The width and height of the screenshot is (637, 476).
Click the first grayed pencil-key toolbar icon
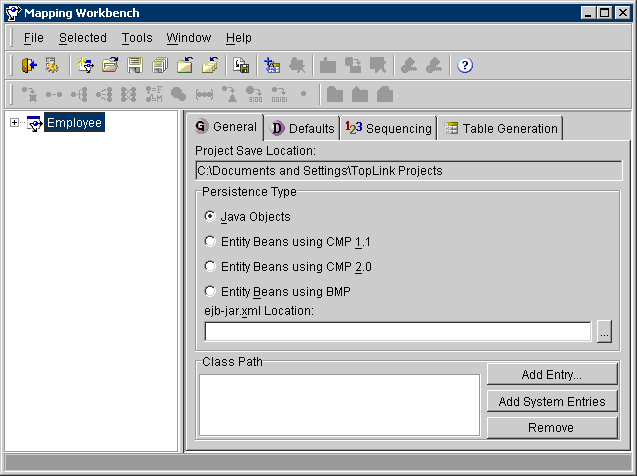coord(409,65)
